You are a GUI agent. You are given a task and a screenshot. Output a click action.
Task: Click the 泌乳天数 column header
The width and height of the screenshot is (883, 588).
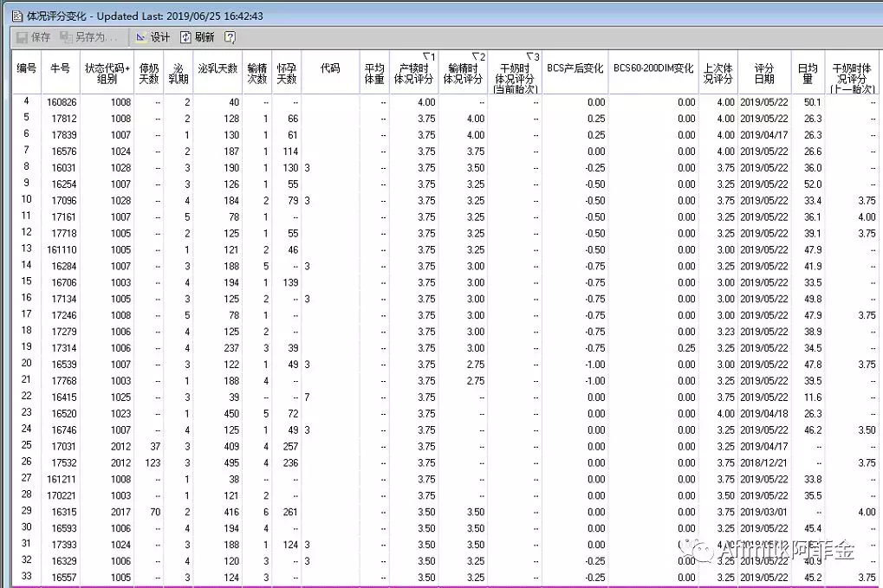coord(218,73)
